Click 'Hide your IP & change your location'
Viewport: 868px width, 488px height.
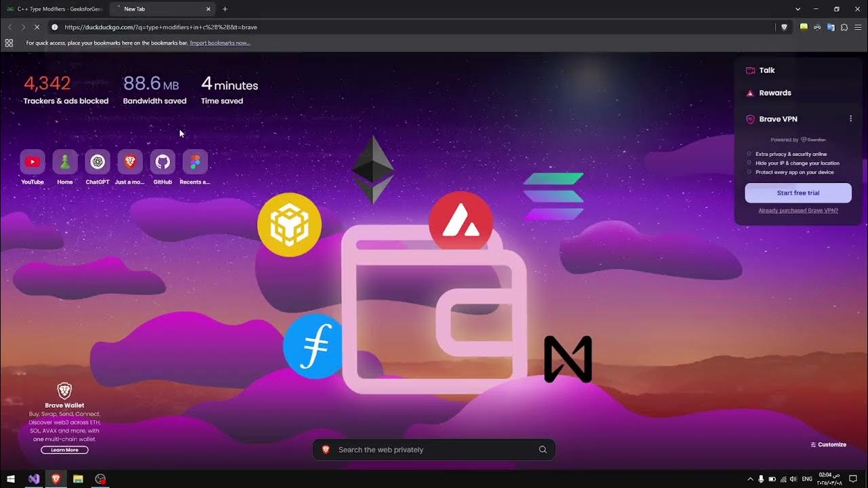tap(797, 163)
